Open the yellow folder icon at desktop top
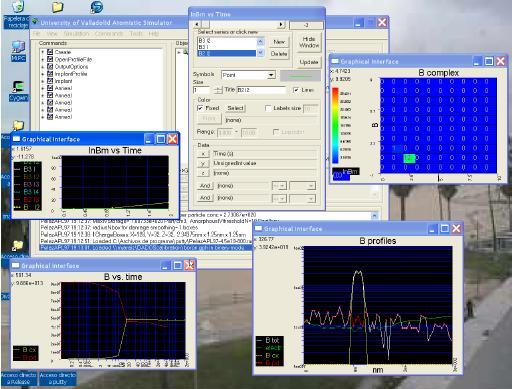This screenshot has height=389, width=512. pyautogui.click(x=57, y=7)
